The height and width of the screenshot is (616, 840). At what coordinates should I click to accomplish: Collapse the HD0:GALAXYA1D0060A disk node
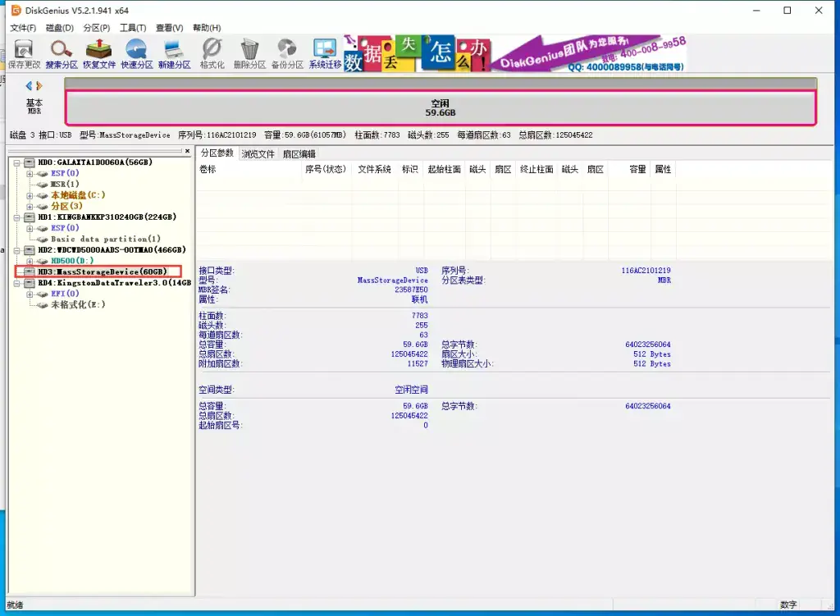click(x=17, y=162)
